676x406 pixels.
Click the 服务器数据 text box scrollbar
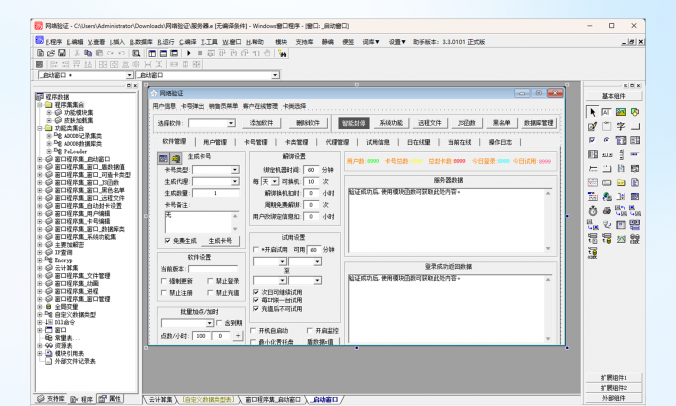tap(548, 221)
